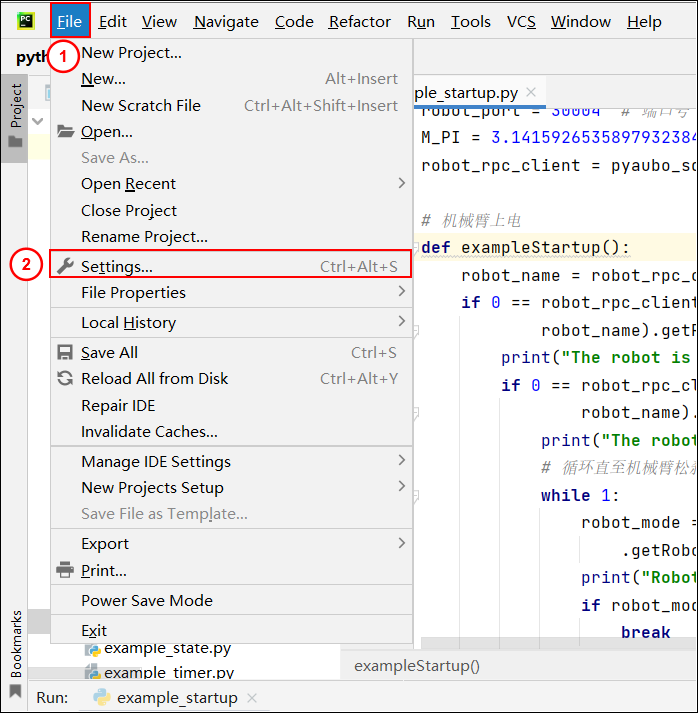The height and width of the screenshot is (713, 698).
Task: Click the 'while 1:' code line
Action: coord(580,495)
